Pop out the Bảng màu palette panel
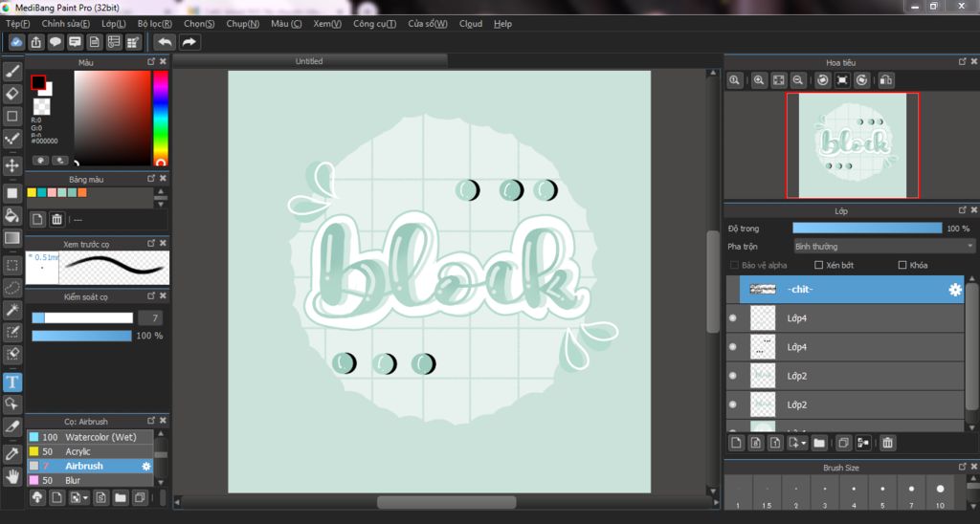Viewport: 980px width, 524px height. (x=150, y=178)
